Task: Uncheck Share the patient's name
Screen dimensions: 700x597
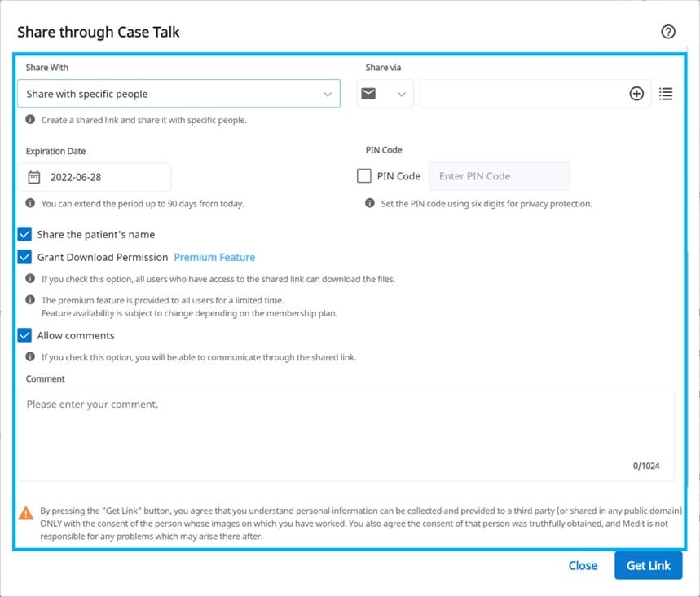Action: 24,234
